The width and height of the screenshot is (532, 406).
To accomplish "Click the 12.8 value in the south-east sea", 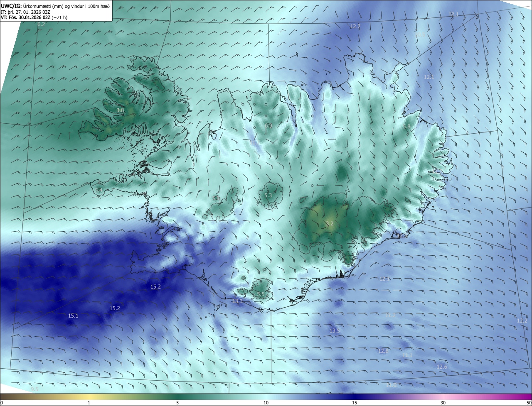I will (x=383, y=351).
